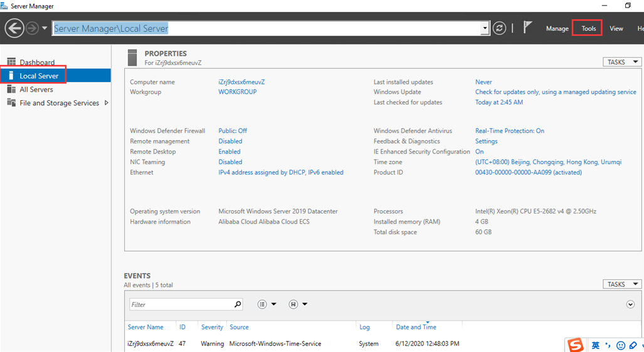Open the Tools menu
Image resolution: width=644 pixels, height=352 pixels.
[588, 28]
